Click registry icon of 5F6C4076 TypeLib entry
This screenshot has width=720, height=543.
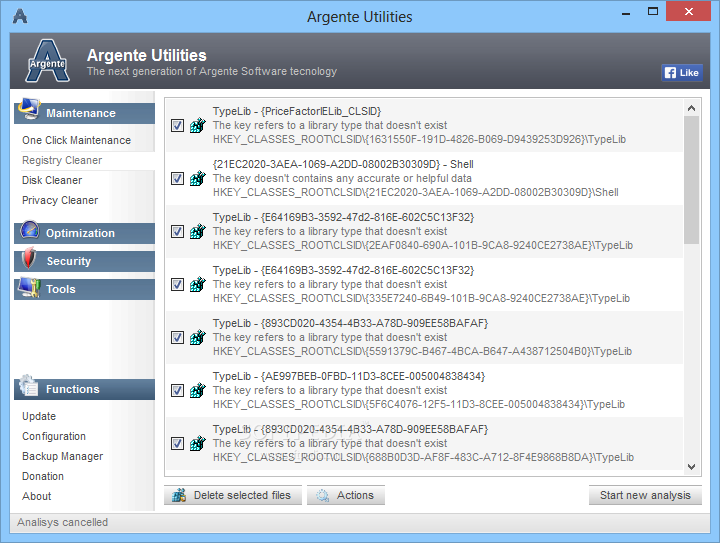(x=198, y=390)
